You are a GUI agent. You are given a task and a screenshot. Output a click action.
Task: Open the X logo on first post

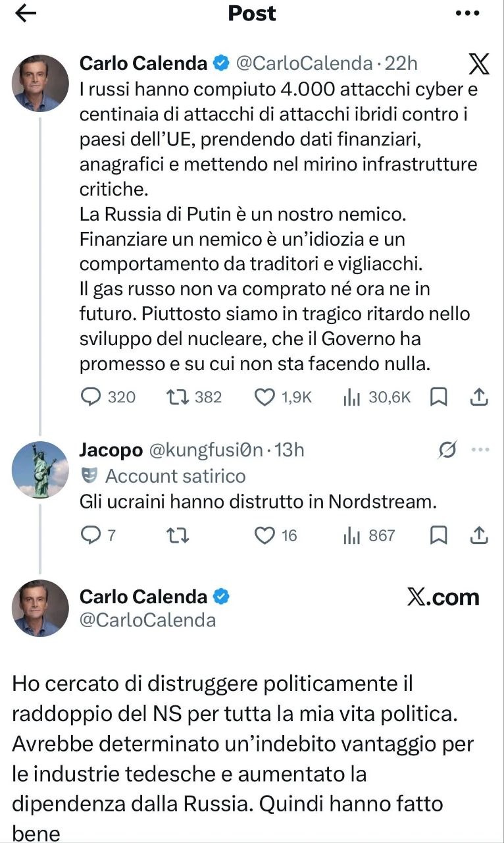(x=479, y=64)
